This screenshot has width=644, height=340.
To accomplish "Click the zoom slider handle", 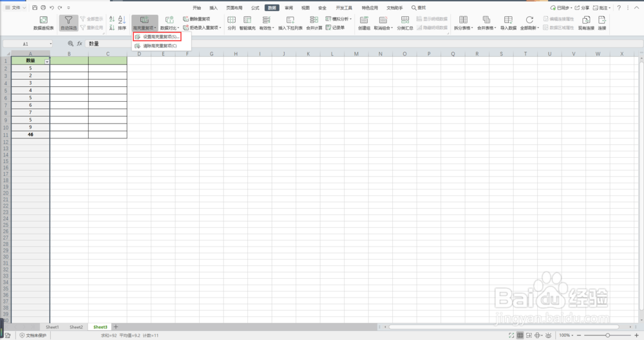I will 607,335.
